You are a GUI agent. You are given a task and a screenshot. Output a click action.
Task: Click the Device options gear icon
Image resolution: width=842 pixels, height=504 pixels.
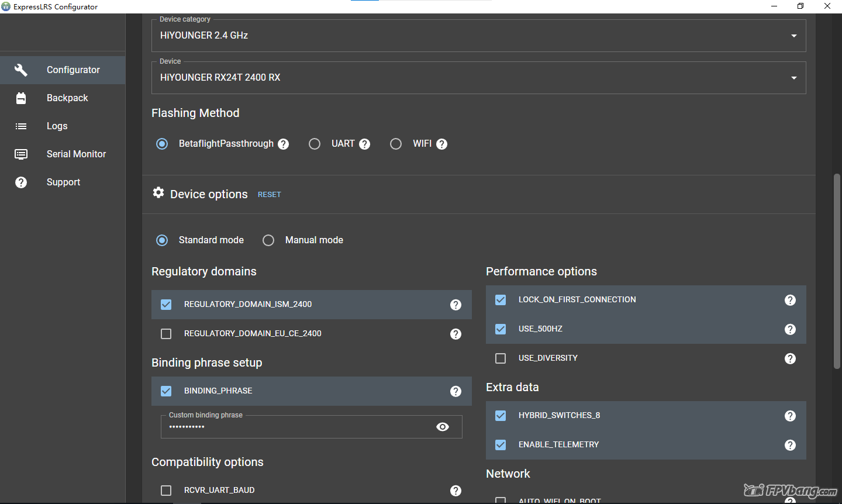pos(158,192)
